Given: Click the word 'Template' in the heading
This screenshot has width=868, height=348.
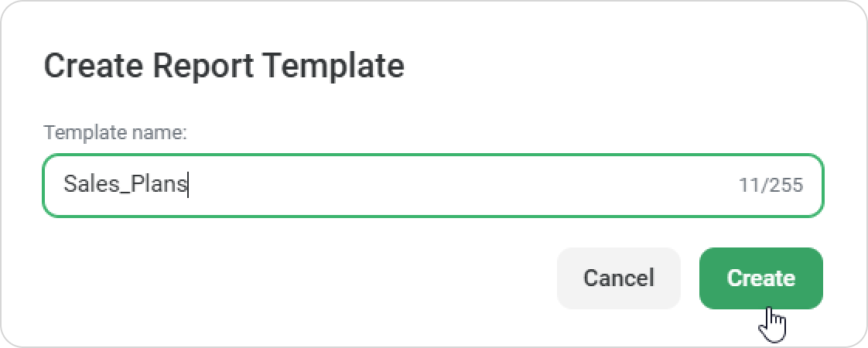Looking at the screenshot, I should point(333,67).
